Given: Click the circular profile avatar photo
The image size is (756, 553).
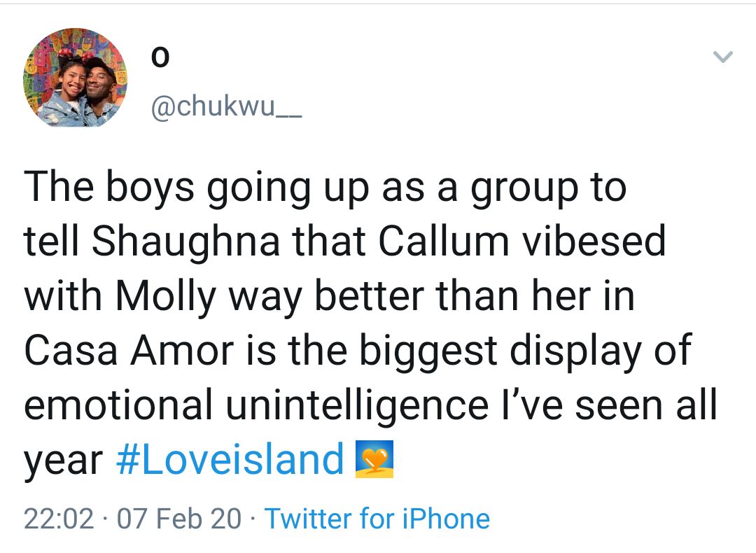Looking at the screenshot, I should coord(76,78).
